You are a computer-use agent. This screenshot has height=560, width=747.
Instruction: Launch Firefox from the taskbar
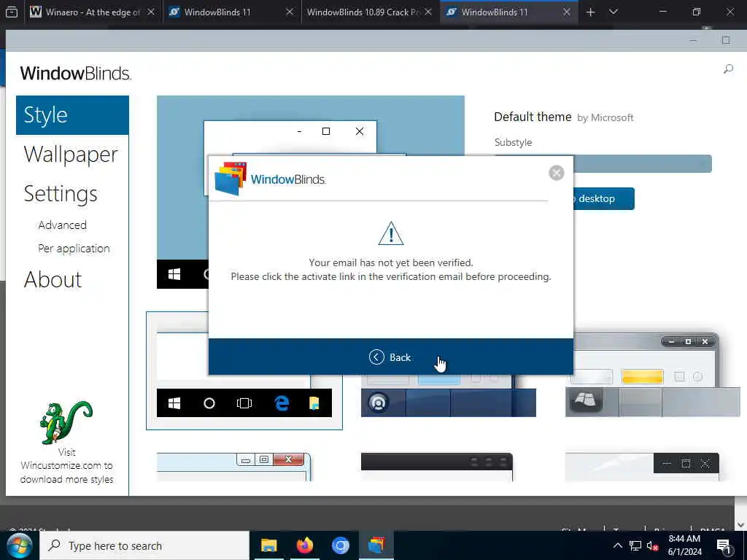305,545
